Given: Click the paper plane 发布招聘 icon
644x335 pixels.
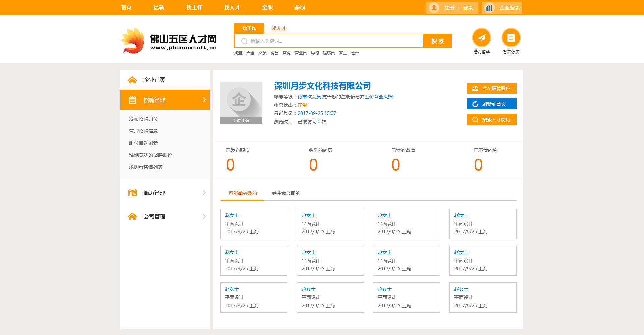Looking at the screenshot, I should (x=481, y=38).
